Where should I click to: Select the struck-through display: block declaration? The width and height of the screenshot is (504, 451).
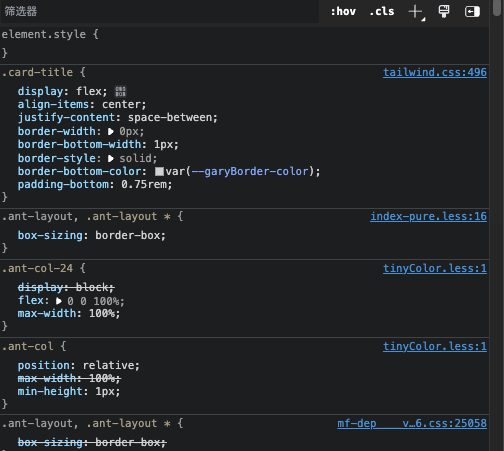[x=66, y=287]
